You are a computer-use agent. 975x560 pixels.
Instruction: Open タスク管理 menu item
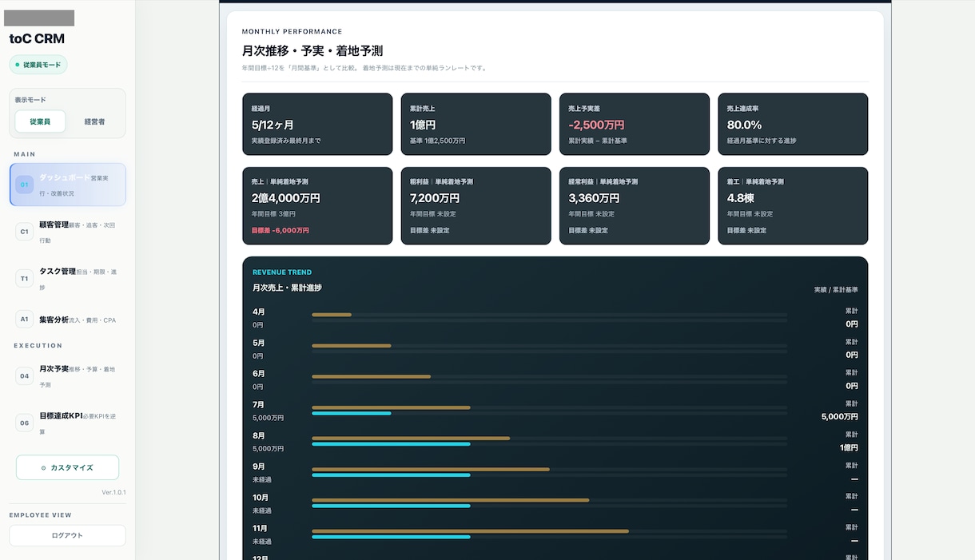68,279
